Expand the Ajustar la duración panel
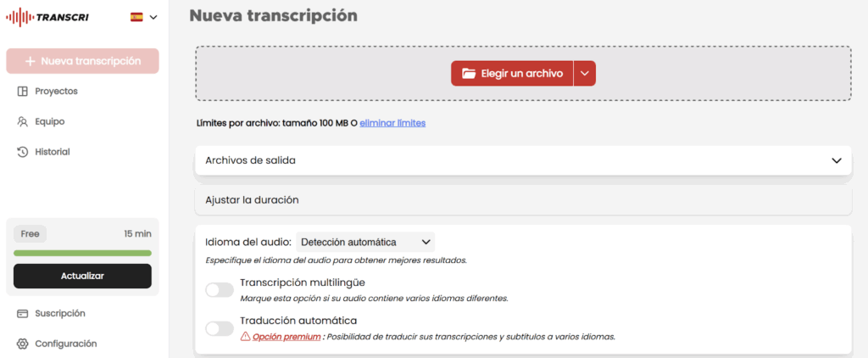Screen dimensions: 868x358 pyautogui.click(x=523, y=200)
